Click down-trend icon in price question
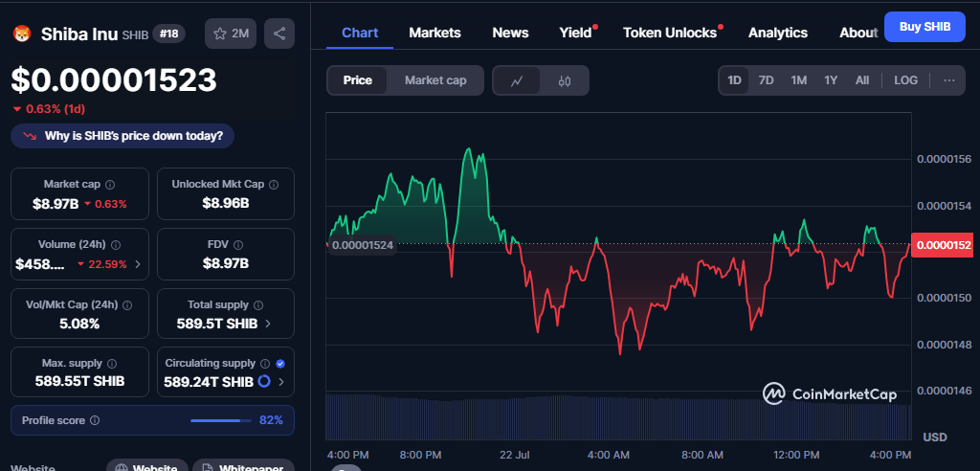 (x=30, y=136)
